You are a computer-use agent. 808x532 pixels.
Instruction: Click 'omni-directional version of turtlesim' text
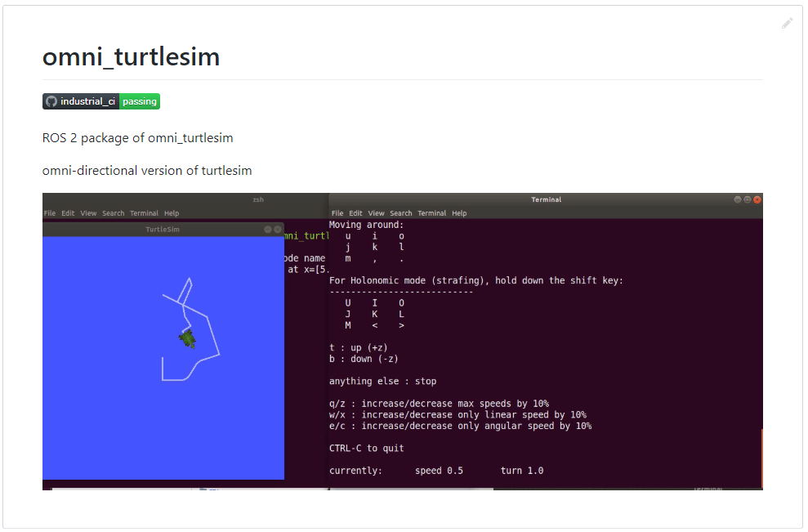pyautogui.click(x=147, y=171)
